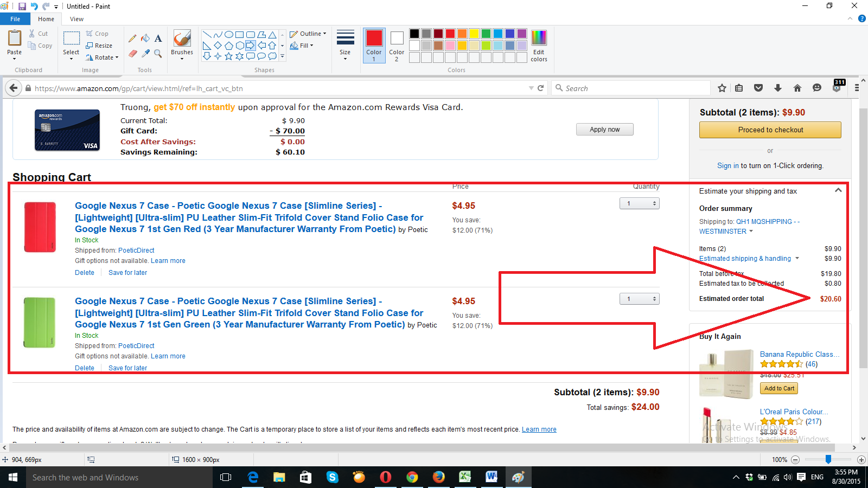Click the red Nexus 7 case thumbnail
The height and width of the screenshot is (488, 868).
point(40,227)
